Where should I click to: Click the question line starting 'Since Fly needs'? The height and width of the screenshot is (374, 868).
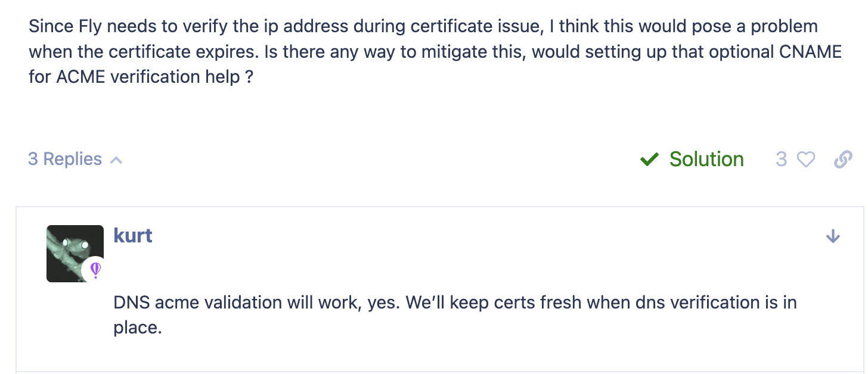click(423, 27)
